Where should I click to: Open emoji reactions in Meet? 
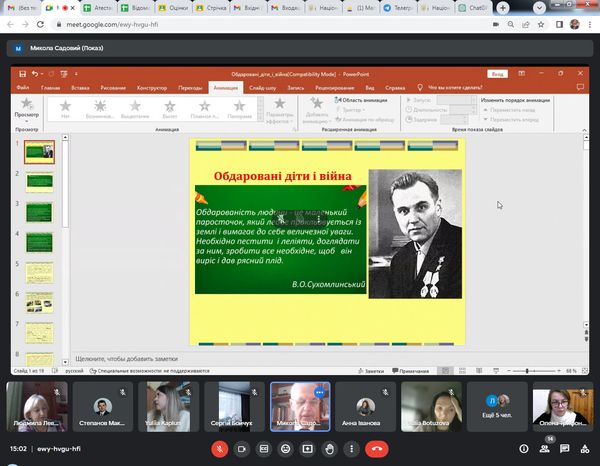[x=286, y=450]
